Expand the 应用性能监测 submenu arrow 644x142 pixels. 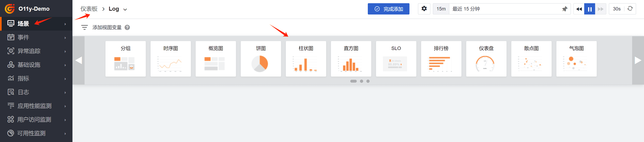pos(65,106)
